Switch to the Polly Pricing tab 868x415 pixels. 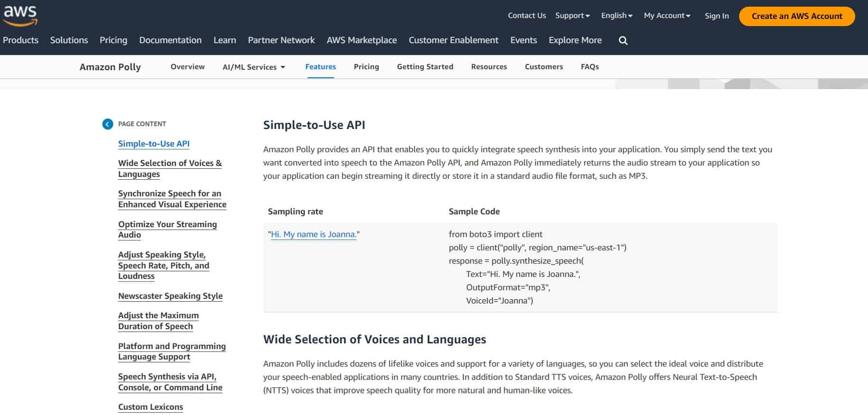click(366, 67)
